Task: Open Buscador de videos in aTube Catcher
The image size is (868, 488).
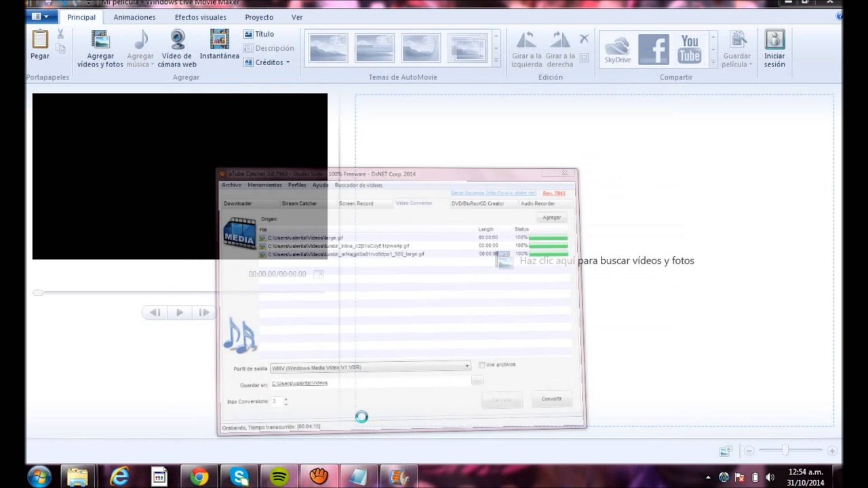Action: [358, 185]
